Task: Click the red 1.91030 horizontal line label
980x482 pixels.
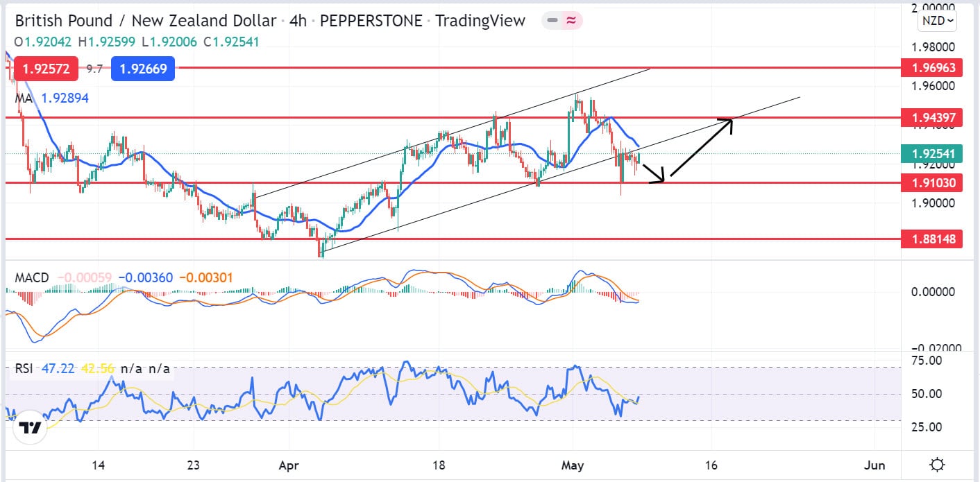Action: 931,183
